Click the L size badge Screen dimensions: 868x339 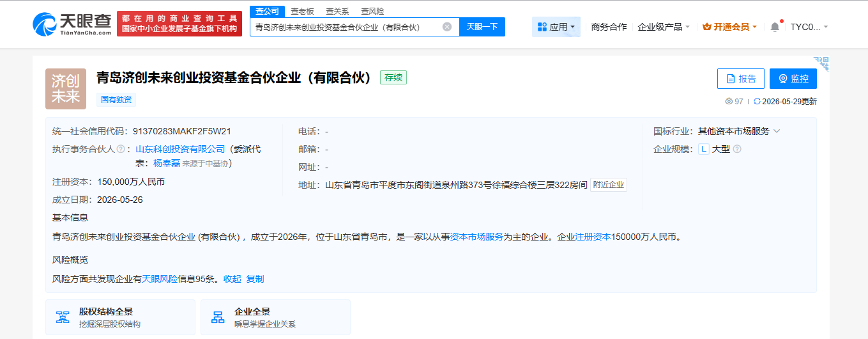(x=703, y=149)
